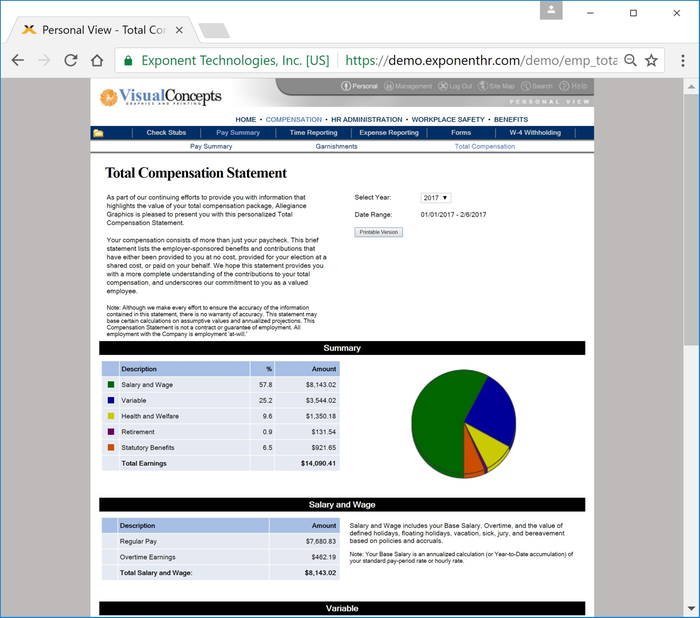Click the $7,680.83 Regular Pay amount
Viewport: 700px width, 618px height.
(321, 541)
